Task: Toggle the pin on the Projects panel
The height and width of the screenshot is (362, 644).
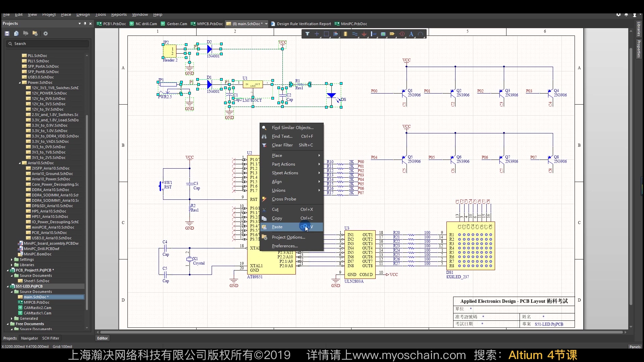Action: pyautogui.click(x=85, y=23)
